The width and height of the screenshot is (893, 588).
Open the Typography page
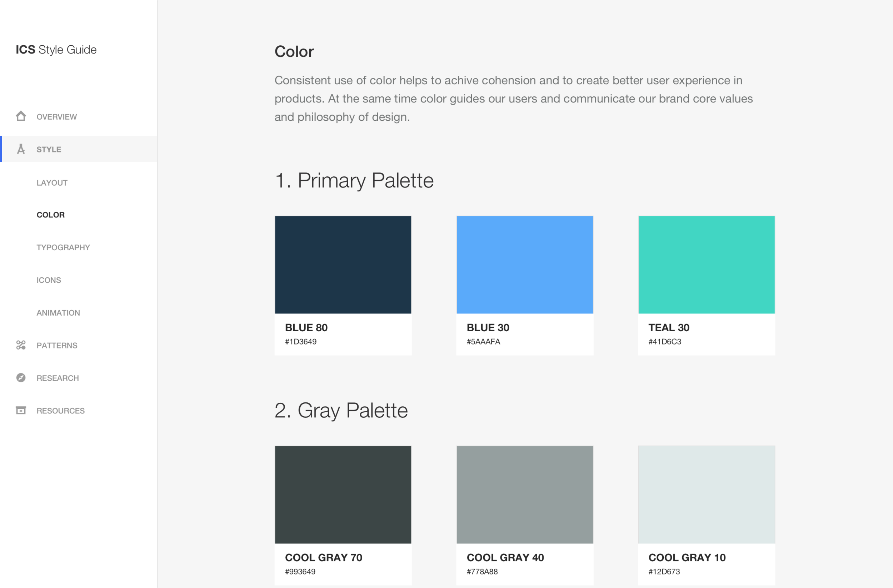click(63, 247)
